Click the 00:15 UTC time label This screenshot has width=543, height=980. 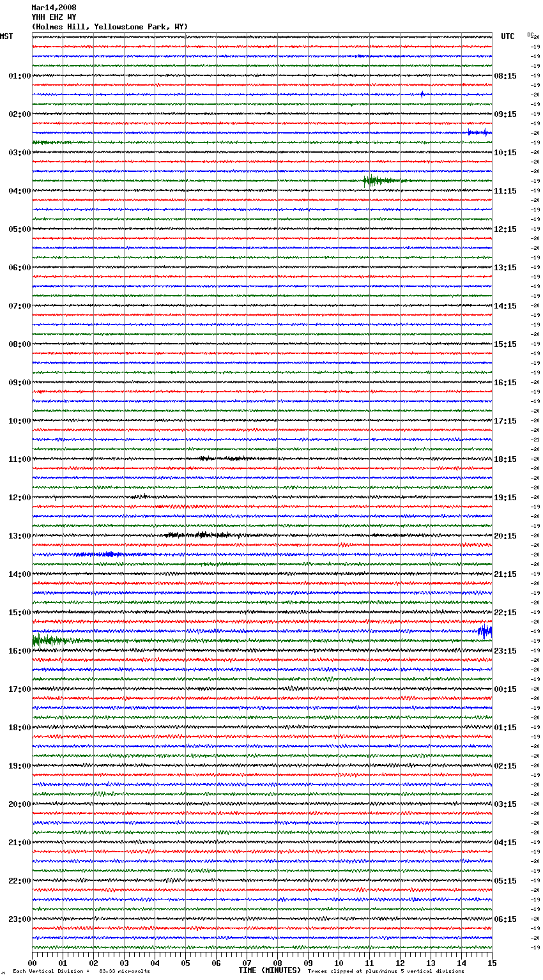coord(505,689)
